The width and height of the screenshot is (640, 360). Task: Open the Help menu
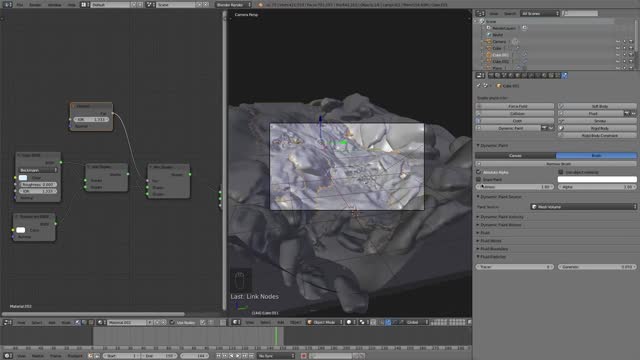tap(71, 4)
